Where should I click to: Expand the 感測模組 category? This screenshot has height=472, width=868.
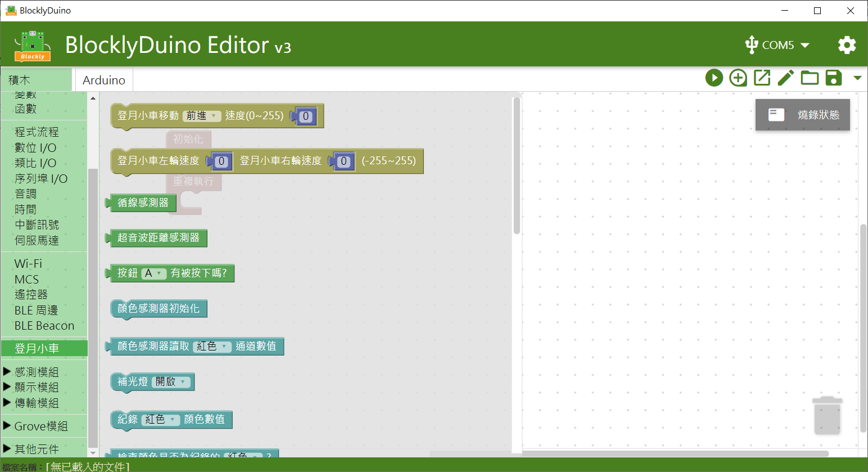[36, 372]
